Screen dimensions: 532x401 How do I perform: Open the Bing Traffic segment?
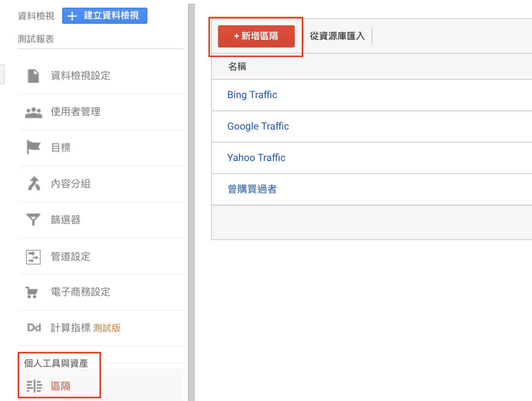pyautogui.click(x=252, y=95)
